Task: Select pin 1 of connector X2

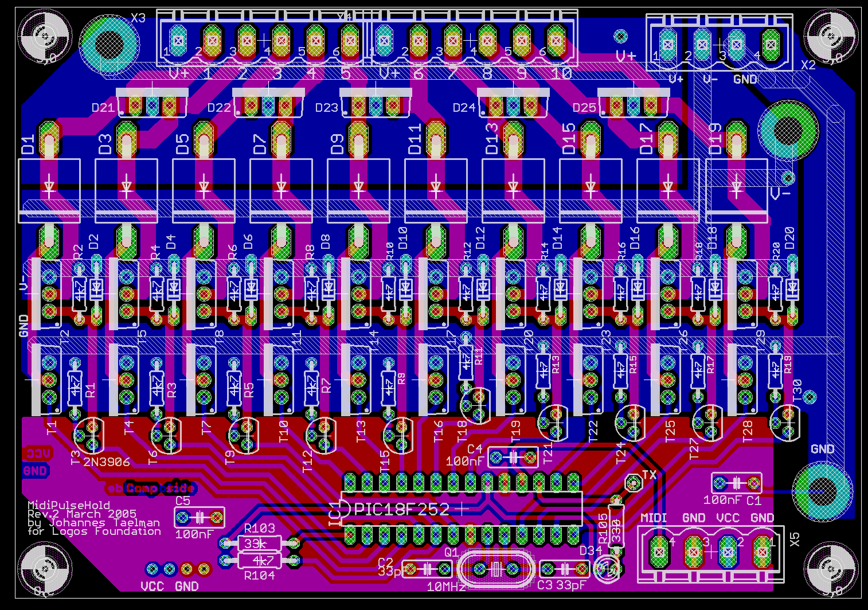Action: click(x=667, y=44)
